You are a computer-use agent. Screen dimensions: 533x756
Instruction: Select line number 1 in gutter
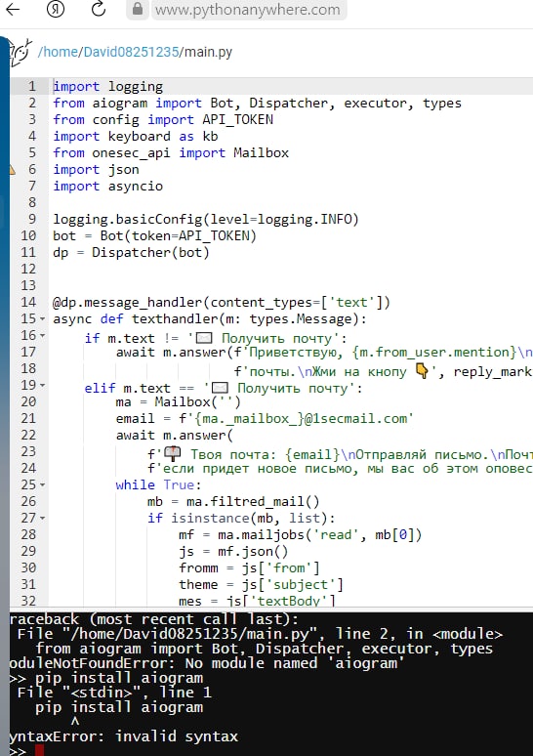pyautogui.click(x=32, y=86)
